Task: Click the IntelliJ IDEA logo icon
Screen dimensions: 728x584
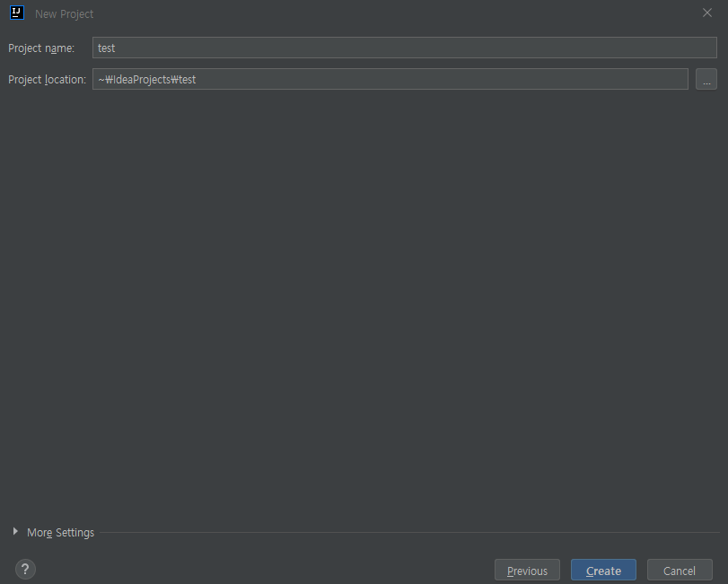Action: (x=17, y=13)
